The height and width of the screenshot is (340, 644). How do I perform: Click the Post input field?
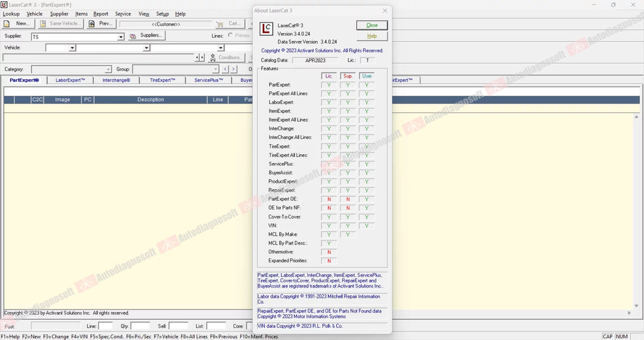(55, 326)
